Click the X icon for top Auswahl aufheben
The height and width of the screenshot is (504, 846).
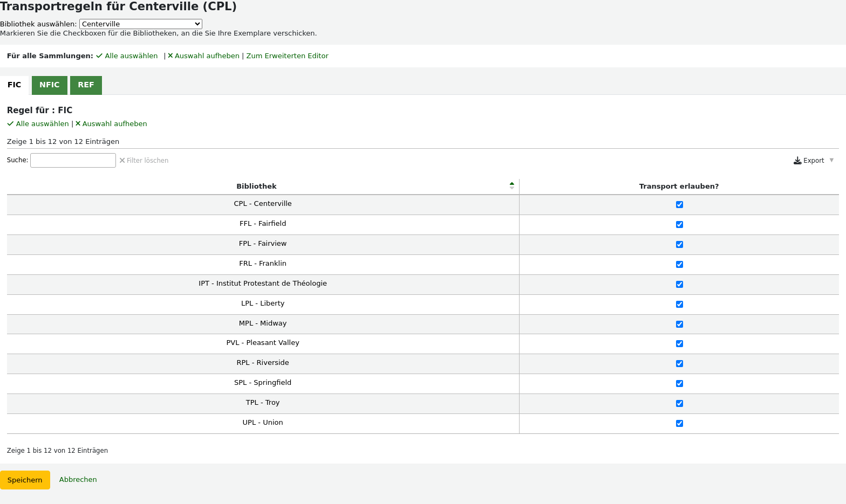(x=170, y=56)
